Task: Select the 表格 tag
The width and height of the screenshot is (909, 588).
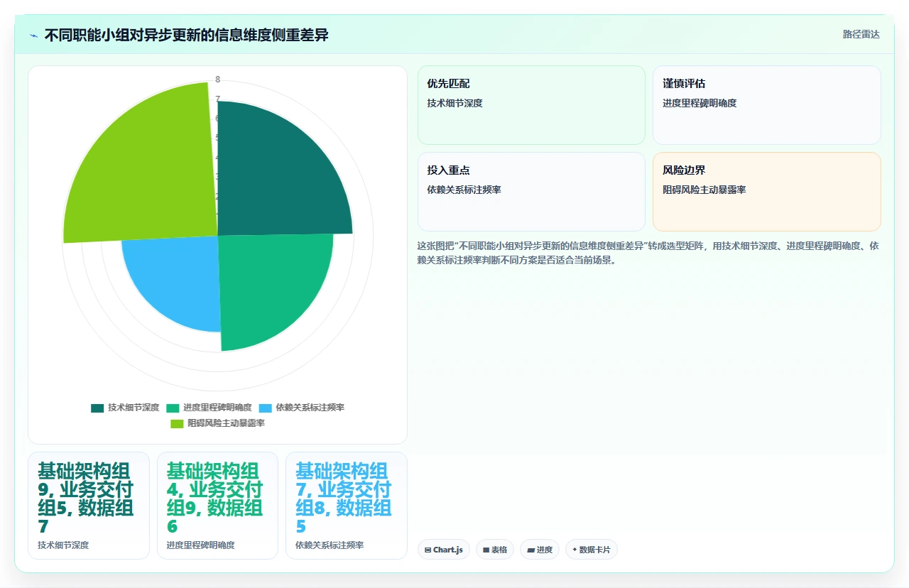Action: (495, 550)
